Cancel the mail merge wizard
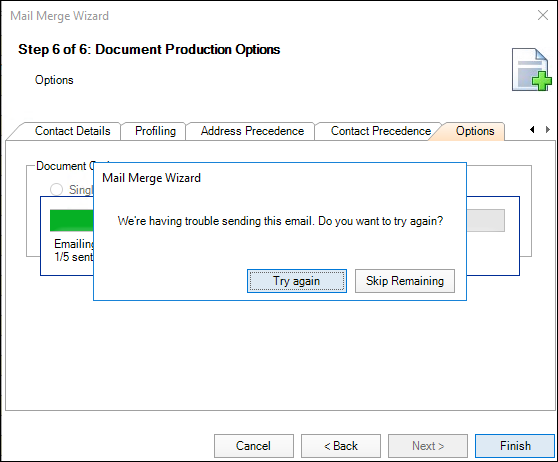The image size is (558, 462). point(254,446)
